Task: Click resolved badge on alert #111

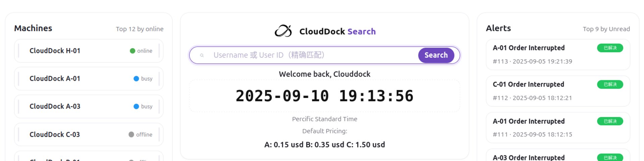Action: click(x=610, y=121)
